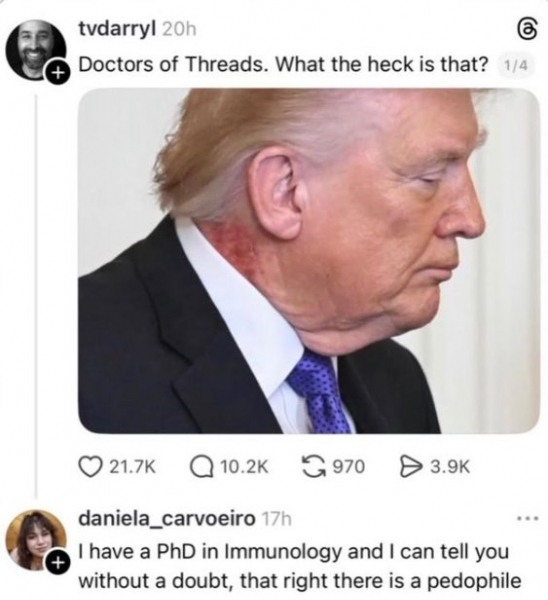View the 21.7K likes count
The image size is (548, 600).
coord(133,467)
